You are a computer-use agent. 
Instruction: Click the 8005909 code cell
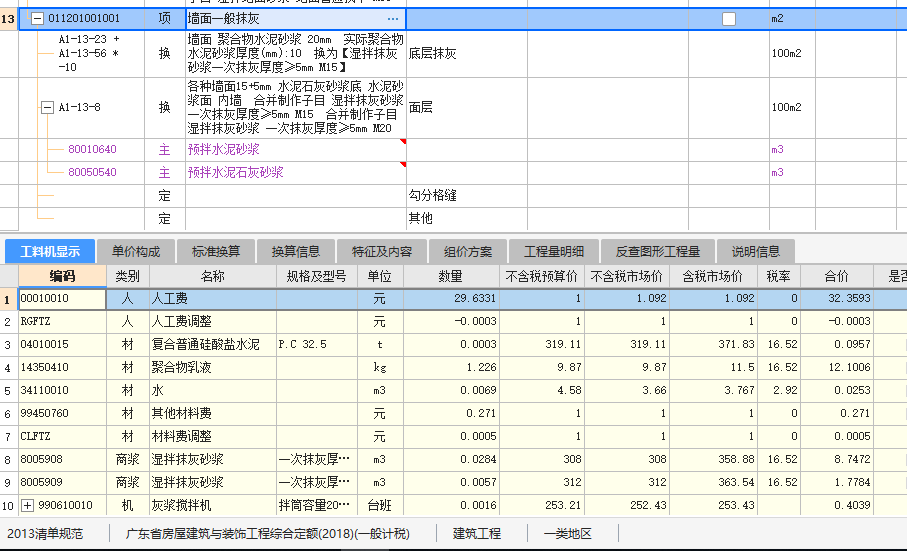pos(62,482)
